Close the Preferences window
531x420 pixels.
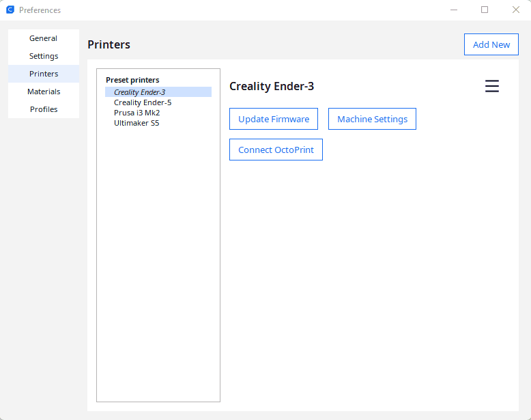pyautogui.click(x=515, y=10)
